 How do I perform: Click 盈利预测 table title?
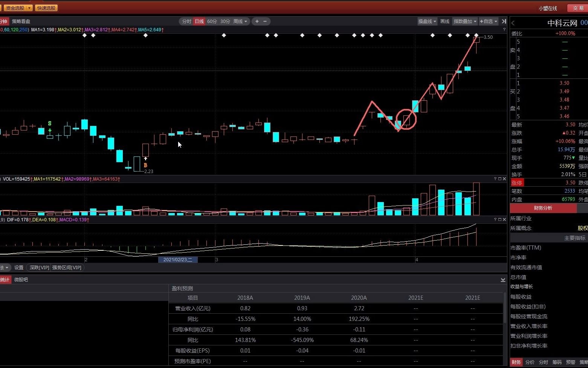point(182,288)
